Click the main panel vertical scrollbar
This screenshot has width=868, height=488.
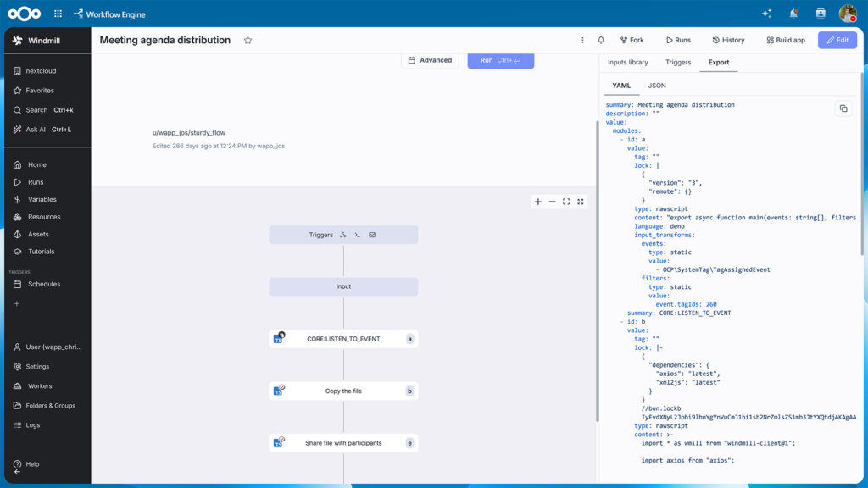[598, 271]
